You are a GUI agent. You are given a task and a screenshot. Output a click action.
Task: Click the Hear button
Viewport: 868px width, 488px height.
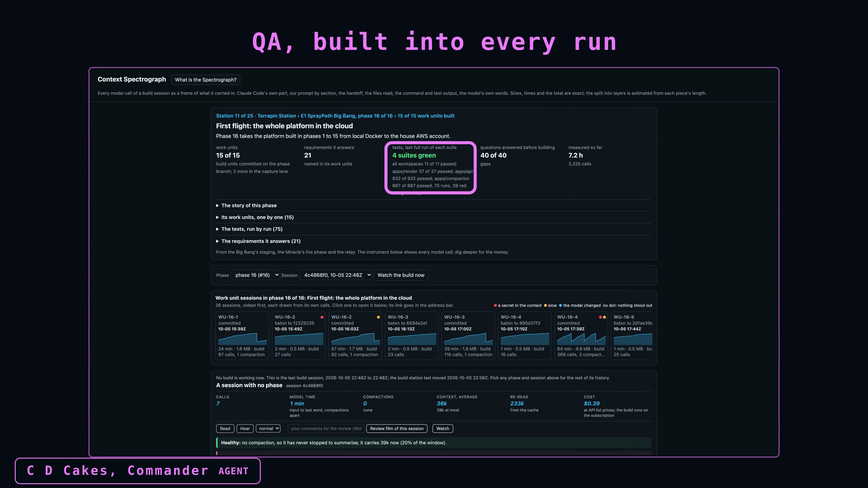point(245,428)
